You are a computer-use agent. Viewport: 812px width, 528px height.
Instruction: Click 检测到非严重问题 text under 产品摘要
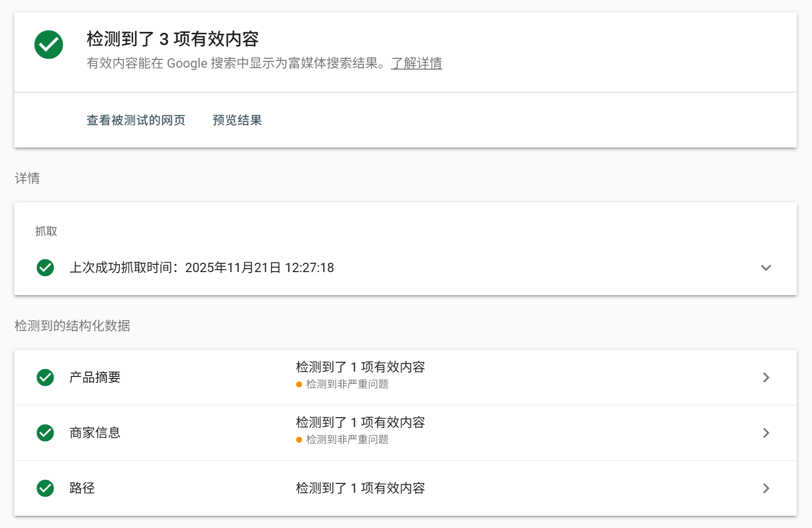pyautogui.click(x=347, y=384)
